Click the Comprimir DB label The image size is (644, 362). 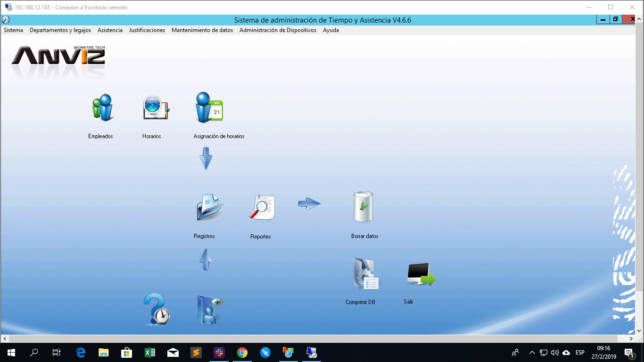(360, 302)
